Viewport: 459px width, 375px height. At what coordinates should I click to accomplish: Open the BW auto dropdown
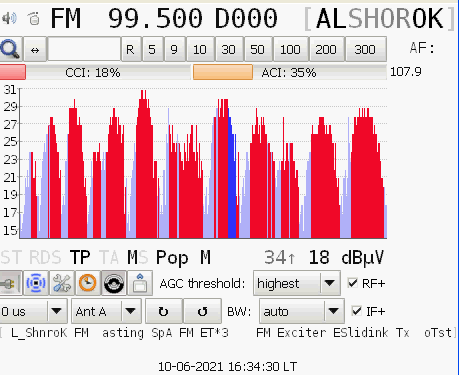point(302,311)
